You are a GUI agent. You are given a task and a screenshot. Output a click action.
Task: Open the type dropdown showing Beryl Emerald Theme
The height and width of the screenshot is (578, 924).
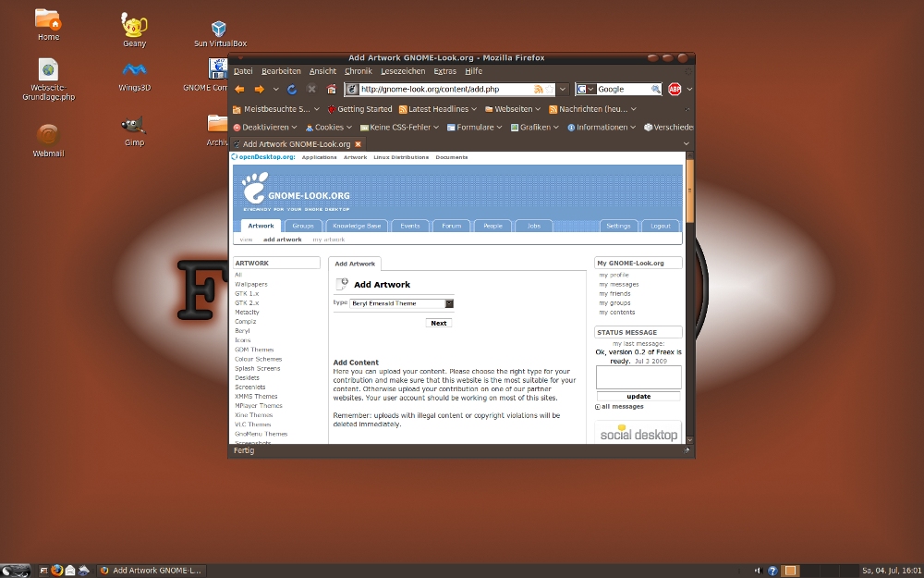[401, 303]
